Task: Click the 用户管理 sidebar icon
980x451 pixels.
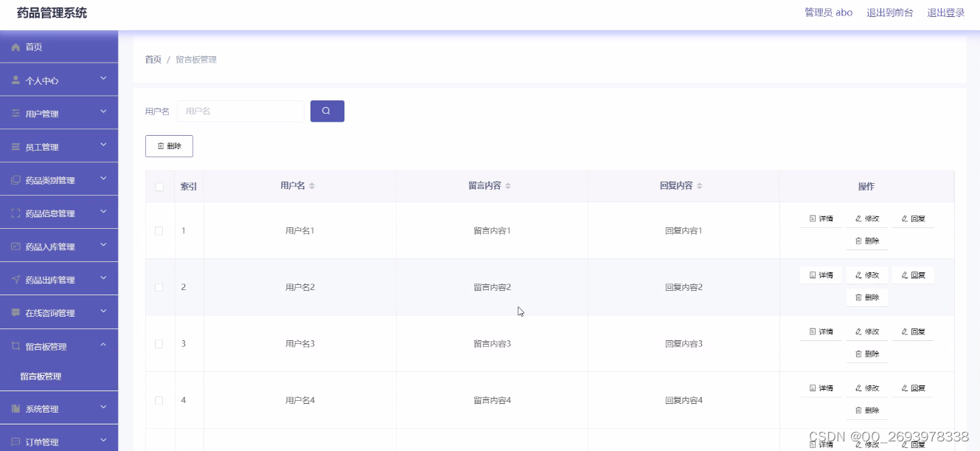Action: coord(15,112)
